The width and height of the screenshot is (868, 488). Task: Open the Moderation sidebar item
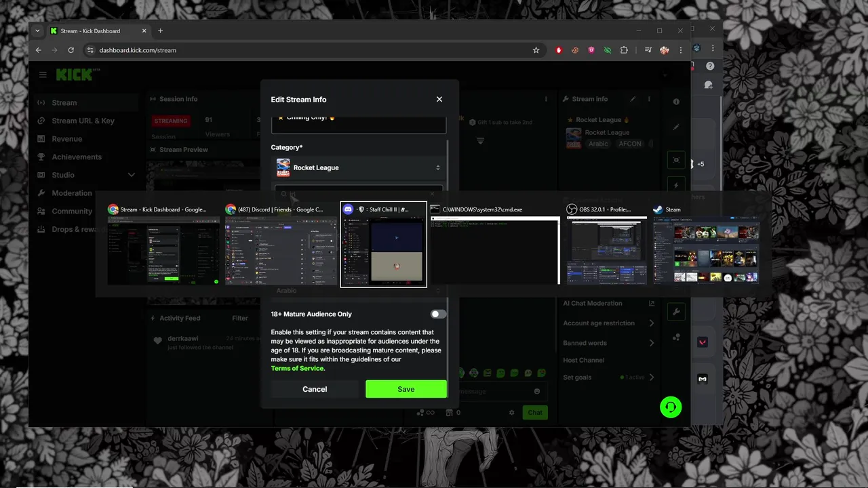pos(71,193)
